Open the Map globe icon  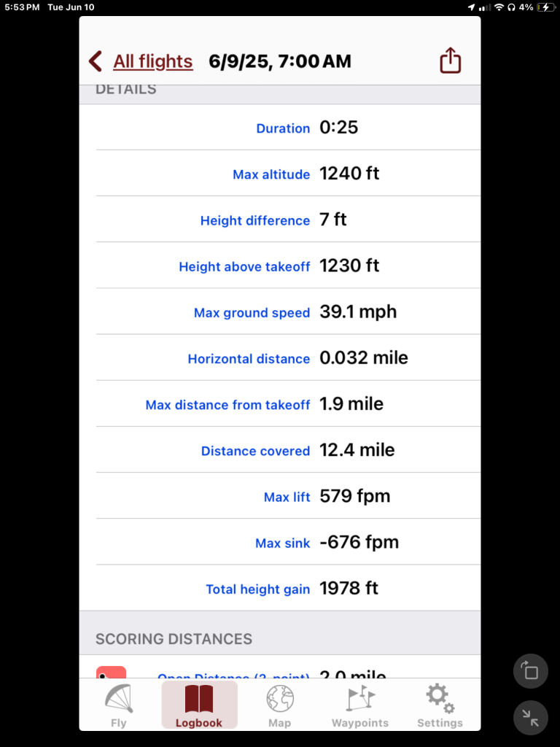(x=279, y=698)
